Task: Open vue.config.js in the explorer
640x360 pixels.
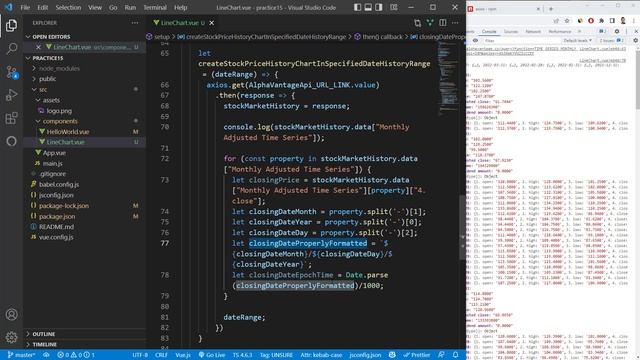Action: tap(85, 237)
